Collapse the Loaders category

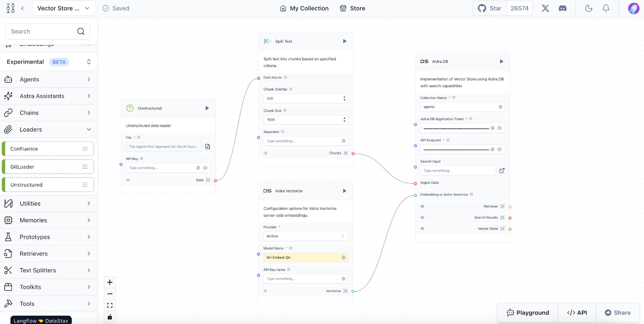click(89, 129)
